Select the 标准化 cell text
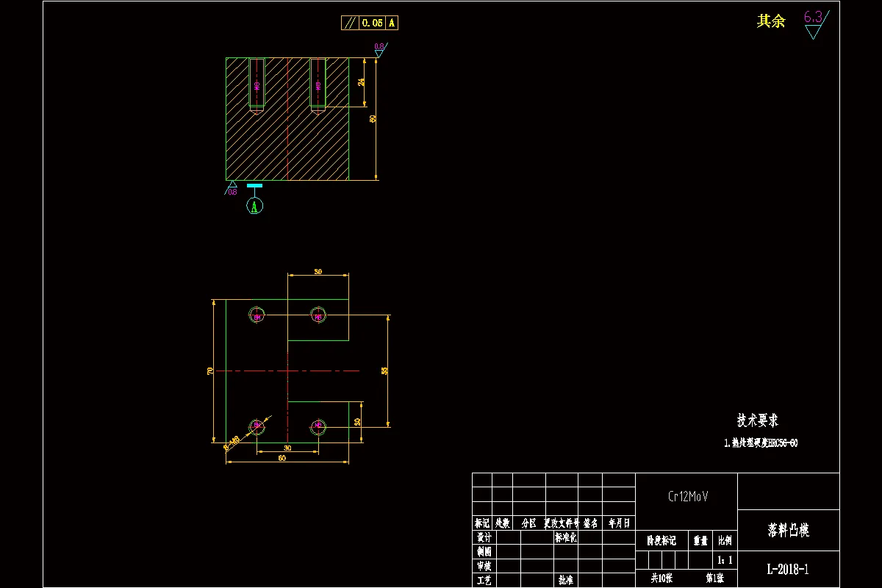This screenshot has height=588, width=882. click(566, 537)
